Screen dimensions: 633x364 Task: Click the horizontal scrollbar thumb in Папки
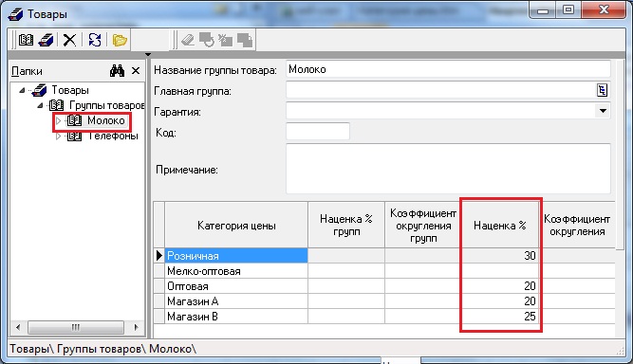[x=76, y=327]
